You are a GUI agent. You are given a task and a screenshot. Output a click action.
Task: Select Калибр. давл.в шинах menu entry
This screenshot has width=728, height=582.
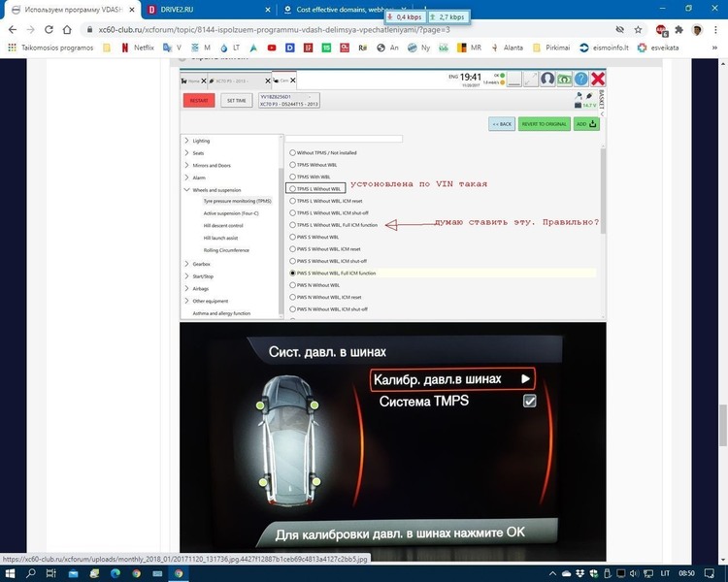coord(452,379)
